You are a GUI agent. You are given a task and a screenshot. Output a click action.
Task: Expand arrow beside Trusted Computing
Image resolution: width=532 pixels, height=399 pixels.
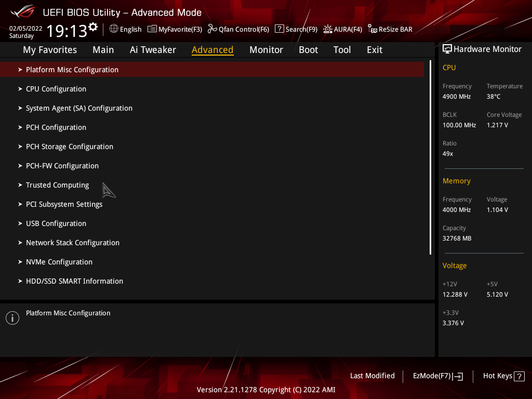(20, 185)
